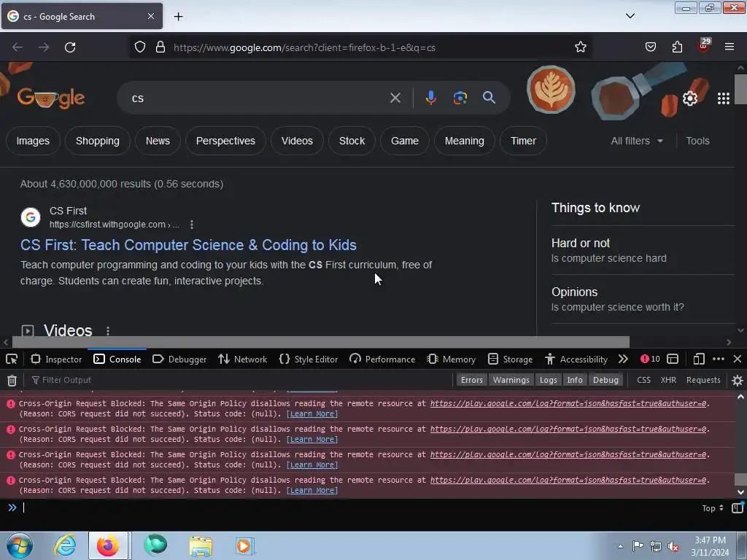
Task: Expand All filters dropdown
Action: pos(636,141)
